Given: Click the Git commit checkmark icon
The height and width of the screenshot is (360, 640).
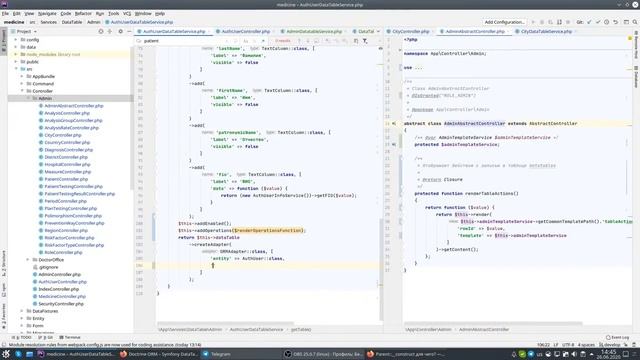Looking at the screenshot, I should click(598, 22).
